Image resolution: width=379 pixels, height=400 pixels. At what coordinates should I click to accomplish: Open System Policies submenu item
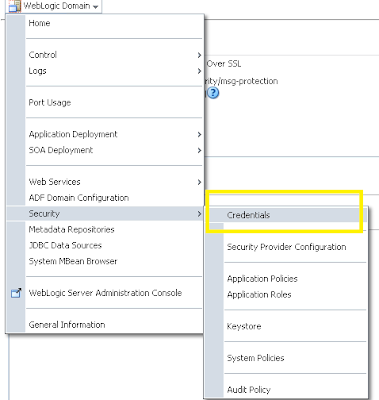click(255, 358)
